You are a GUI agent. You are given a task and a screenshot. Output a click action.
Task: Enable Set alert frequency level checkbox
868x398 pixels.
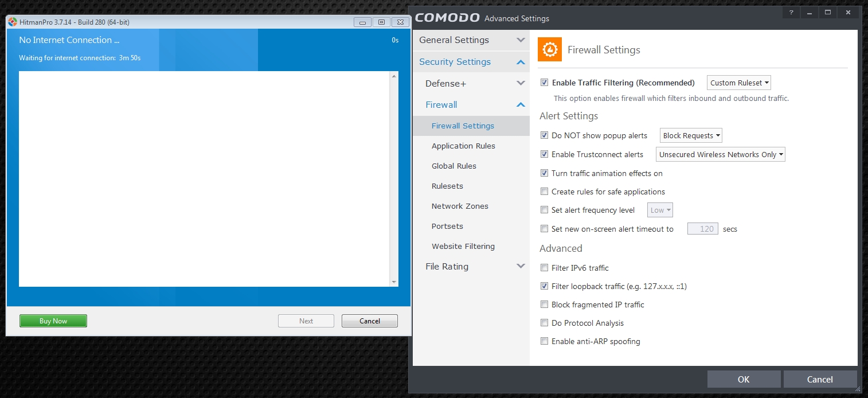(545, 210)
